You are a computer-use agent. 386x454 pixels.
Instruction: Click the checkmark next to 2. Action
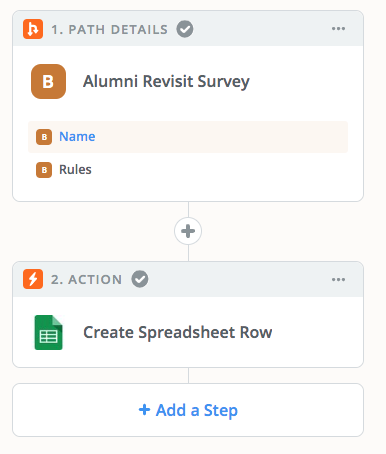[140, 279]
